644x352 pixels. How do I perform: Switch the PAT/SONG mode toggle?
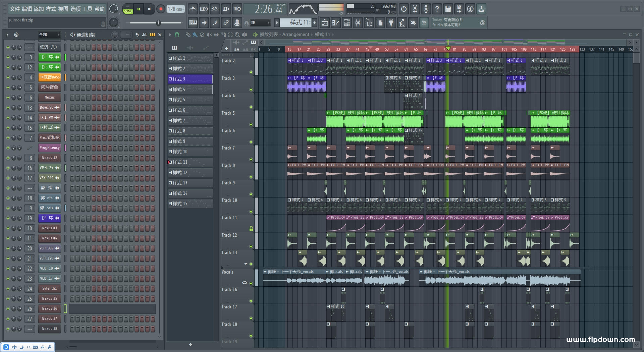[128, 9]
